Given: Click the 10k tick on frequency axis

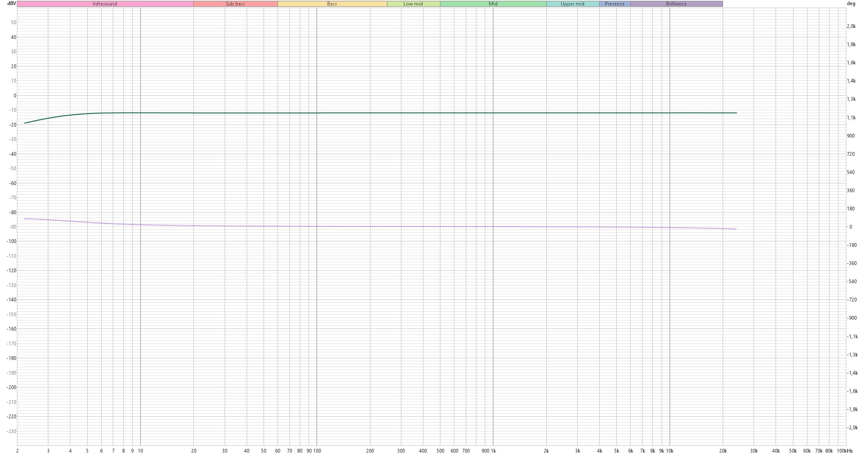Looking at the screenshot, I should coord(670,451).
